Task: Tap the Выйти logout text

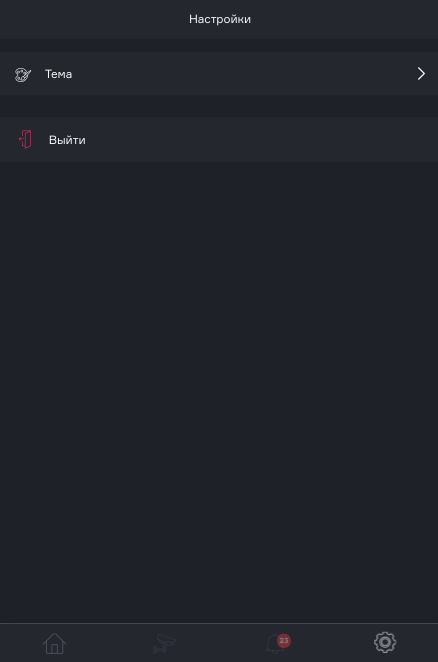Action: [x=67, y=140]
